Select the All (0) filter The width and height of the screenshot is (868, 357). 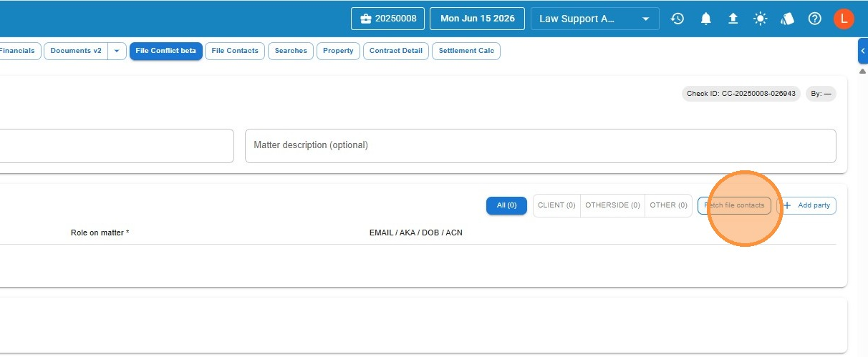pyautogui.click(x=506, y=205)
